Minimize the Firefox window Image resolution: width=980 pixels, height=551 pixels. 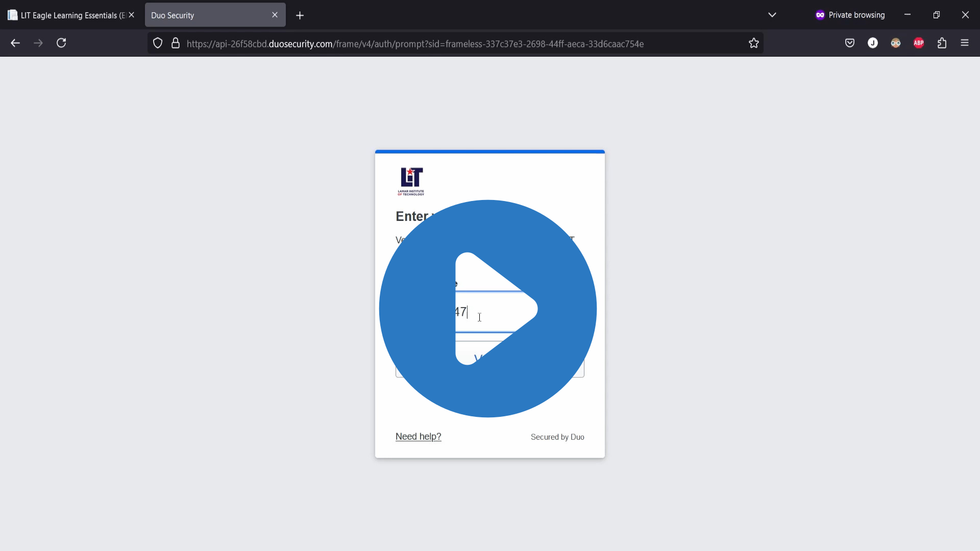pyautogui.click(x=908, y=15)
